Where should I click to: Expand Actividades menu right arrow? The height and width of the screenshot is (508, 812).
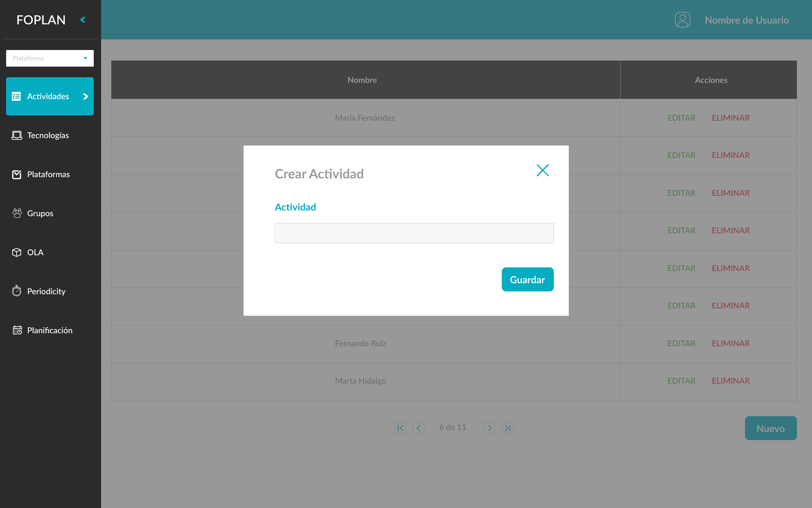[85, 97]
